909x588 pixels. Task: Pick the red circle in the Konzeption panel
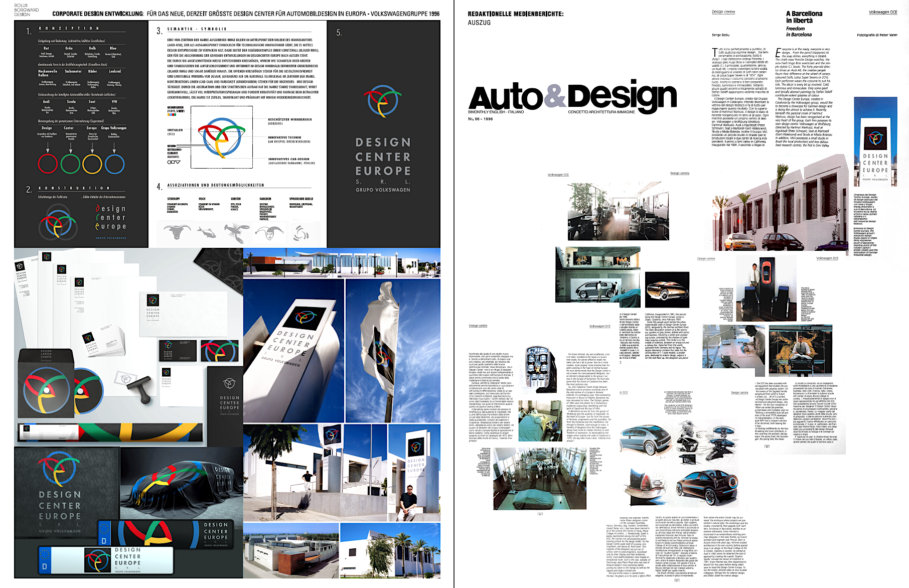click(x=48, y=164)
